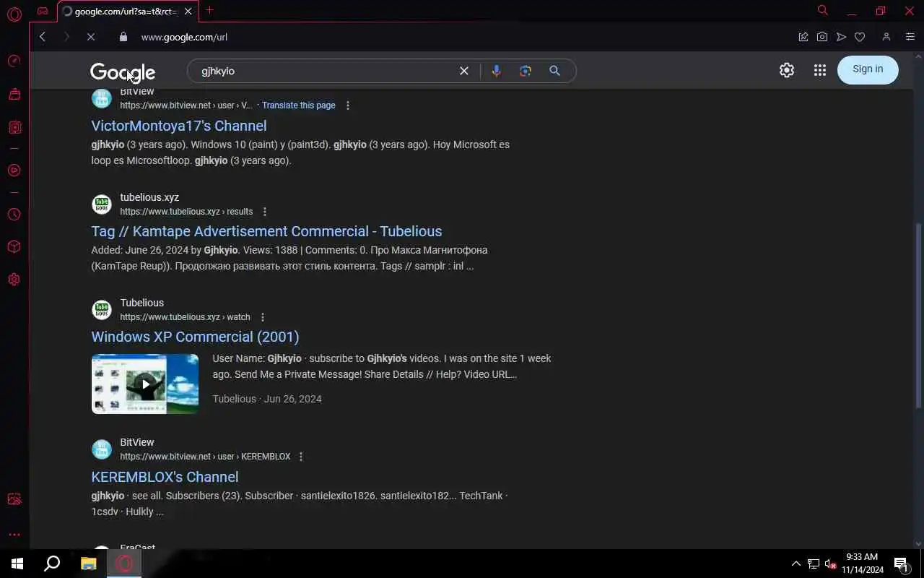Click BitView favicon beside KEREMBLOX result
This screenshot has height=578, width=924.
pos(102,449)
